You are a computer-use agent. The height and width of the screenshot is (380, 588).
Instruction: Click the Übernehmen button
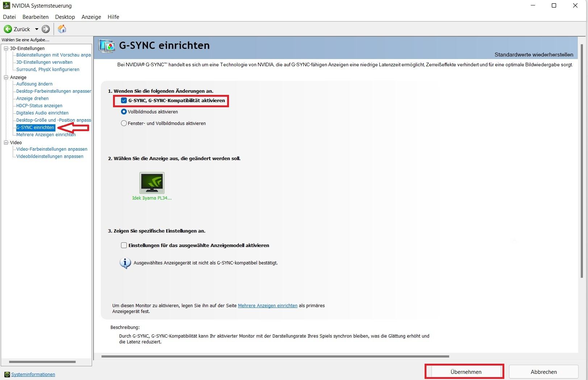tap(466, 372)
